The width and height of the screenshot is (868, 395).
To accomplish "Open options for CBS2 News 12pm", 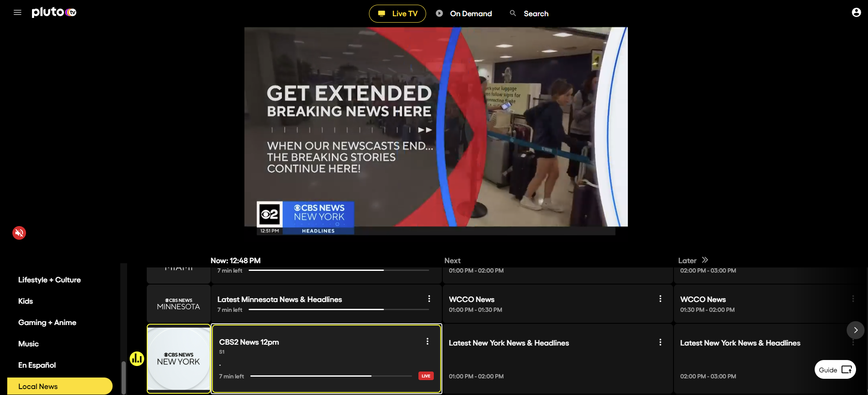I will coord(428,341).
